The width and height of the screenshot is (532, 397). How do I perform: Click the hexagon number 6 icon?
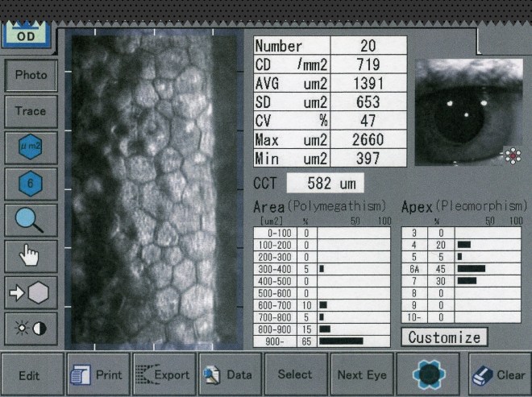pos(31,184)
